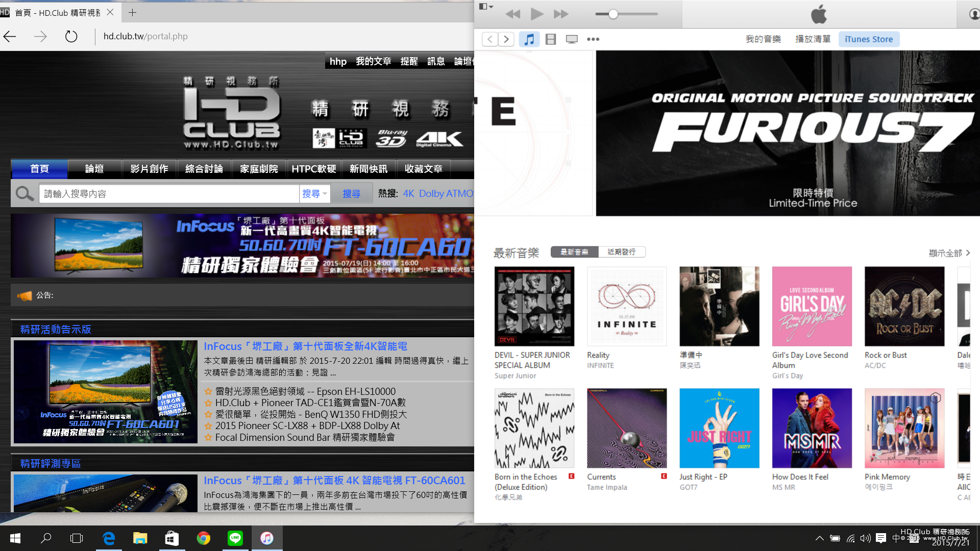Open MS MR How Does It Feel cover
This screenshot has height=551, width=980.
coord(812,428)
